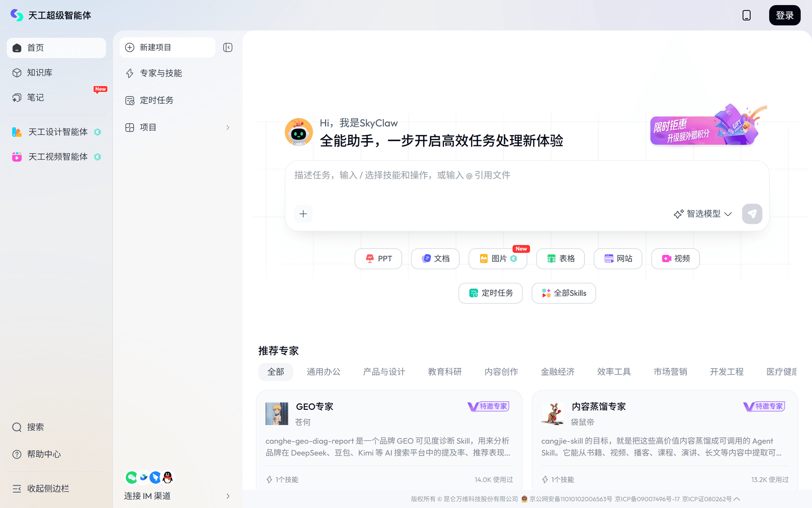This screenshot has height=508, width=812.
Task: Switch to 内容创作 tab
Action: point(501,372)
